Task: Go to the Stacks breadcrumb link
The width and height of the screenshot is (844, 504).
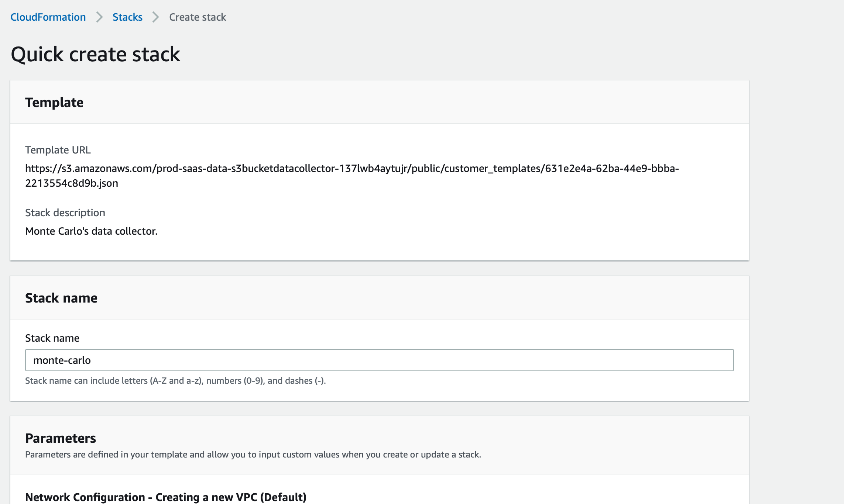Action: (127, 17)
